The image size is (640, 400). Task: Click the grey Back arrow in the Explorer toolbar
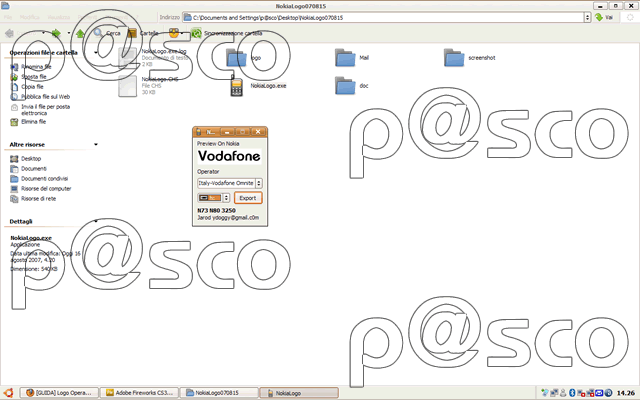pos(10,33)
